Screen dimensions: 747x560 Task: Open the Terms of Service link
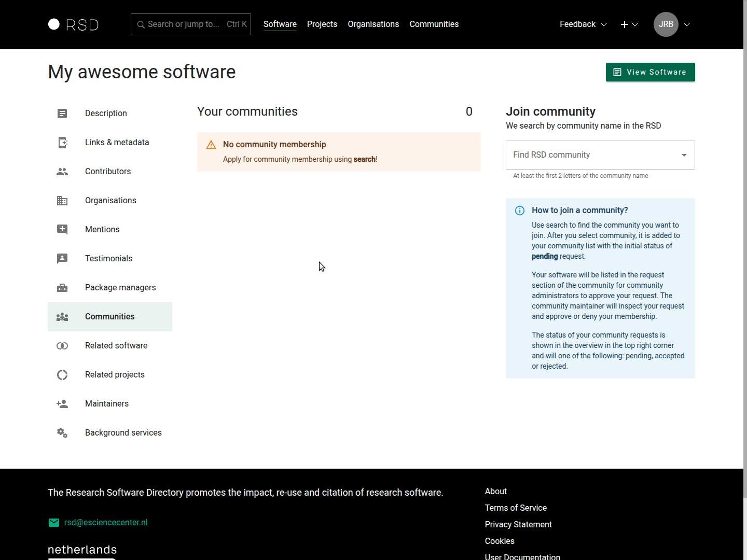click(516, 508)
